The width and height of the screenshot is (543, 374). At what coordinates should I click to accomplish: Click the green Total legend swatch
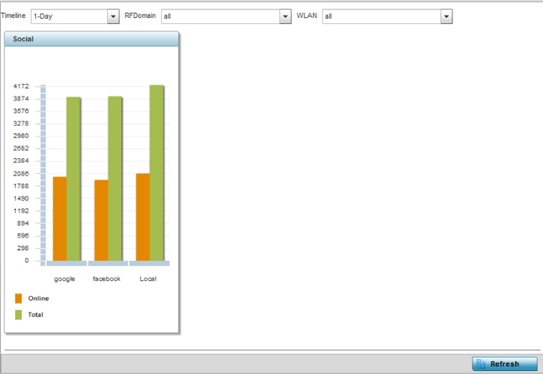(18, 314)
